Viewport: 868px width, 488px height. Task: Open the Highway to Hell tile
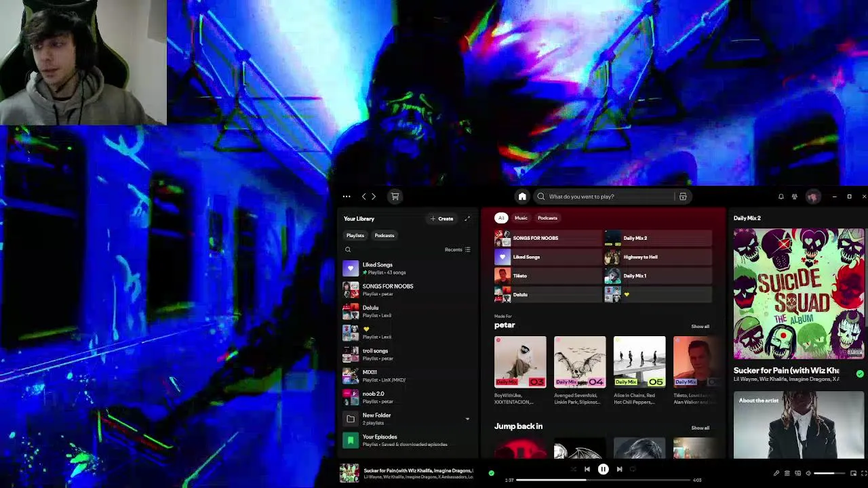click(x=658, y=257)
